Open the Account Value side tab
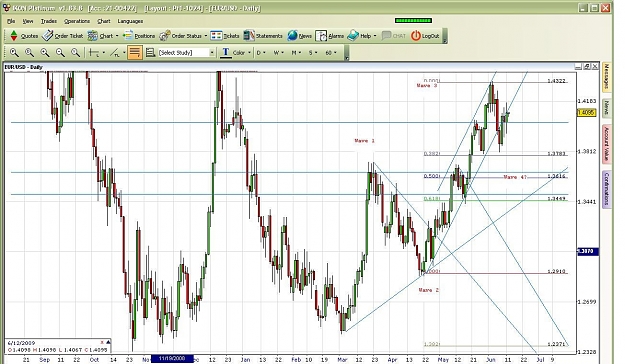625x364 pixels. coord(606,144)
